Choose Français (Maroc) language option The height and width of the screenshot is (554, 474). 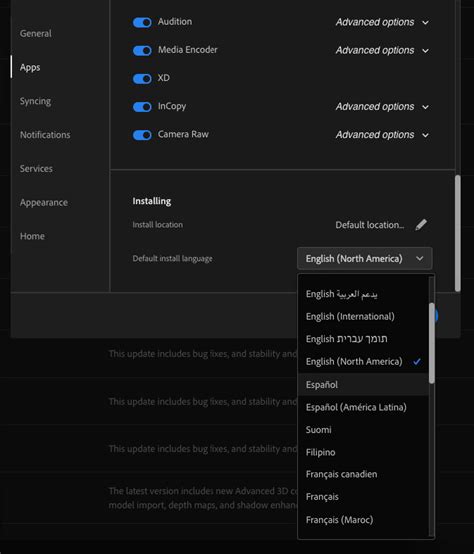[363, 520]
